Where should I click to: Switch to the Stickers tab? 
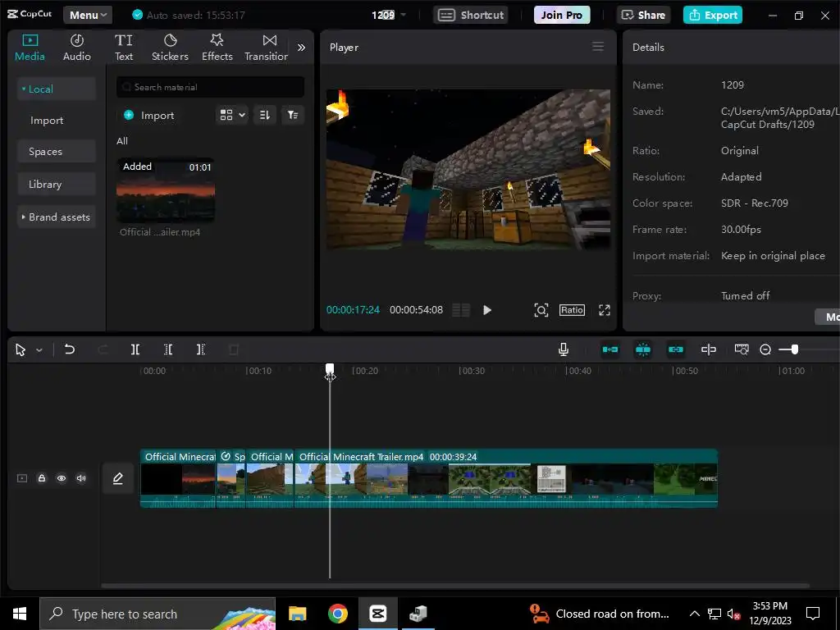tap(170, 48)
